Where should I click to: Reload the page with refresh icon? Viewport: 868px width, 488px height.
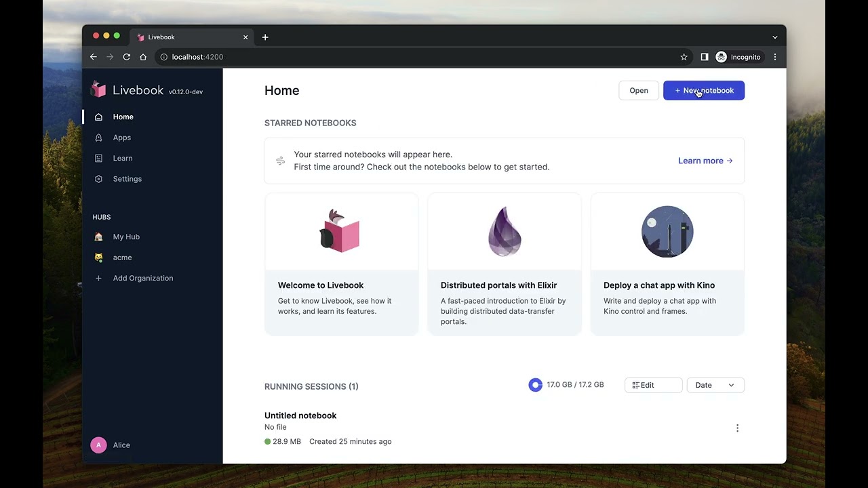coord(126,57)
